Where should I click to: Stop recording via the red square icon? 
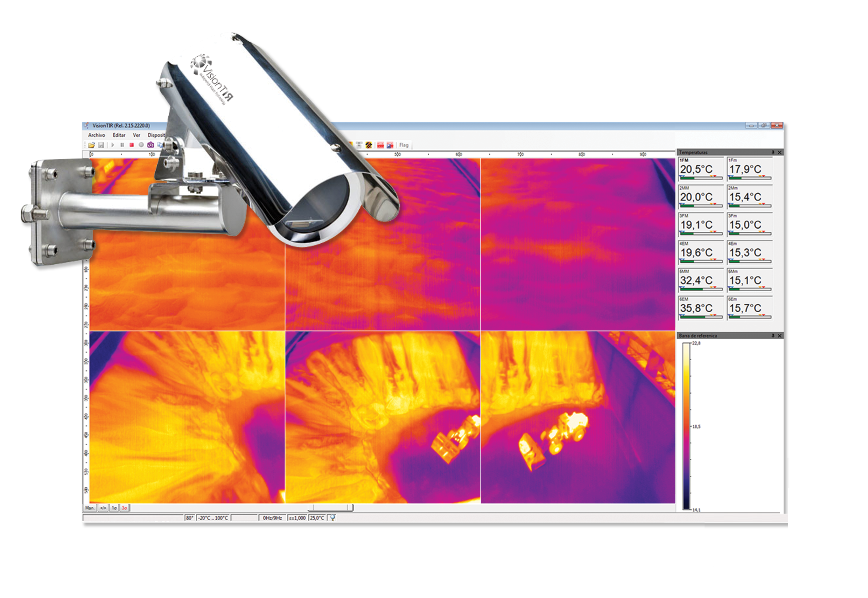point(132,145)
